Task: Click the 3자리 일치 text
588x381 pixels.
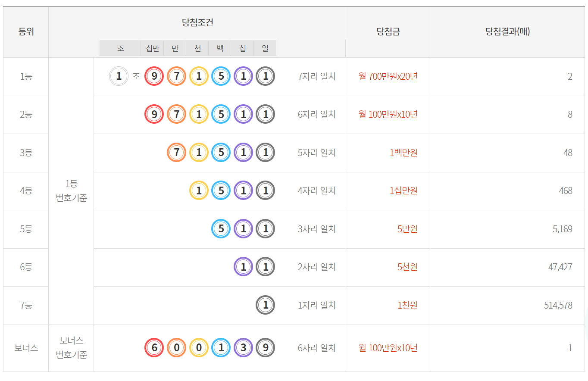Action: (x=317, y=229)
